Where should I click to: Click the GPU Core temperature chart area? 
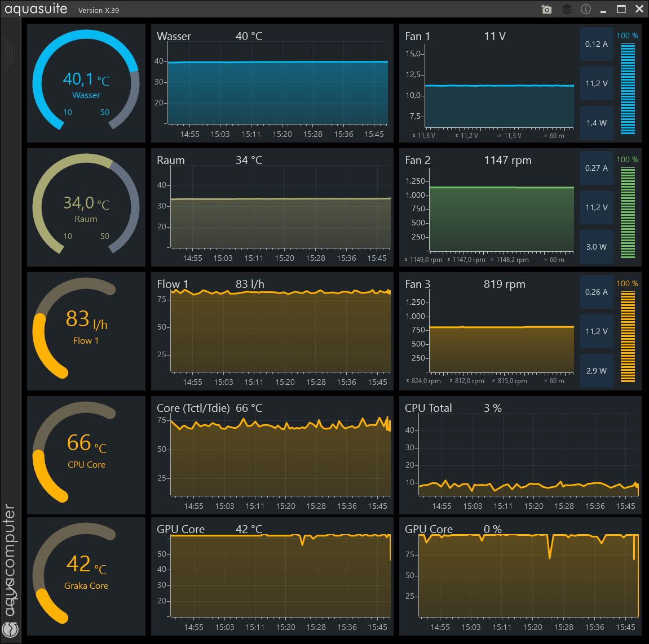tap(280, 576)
